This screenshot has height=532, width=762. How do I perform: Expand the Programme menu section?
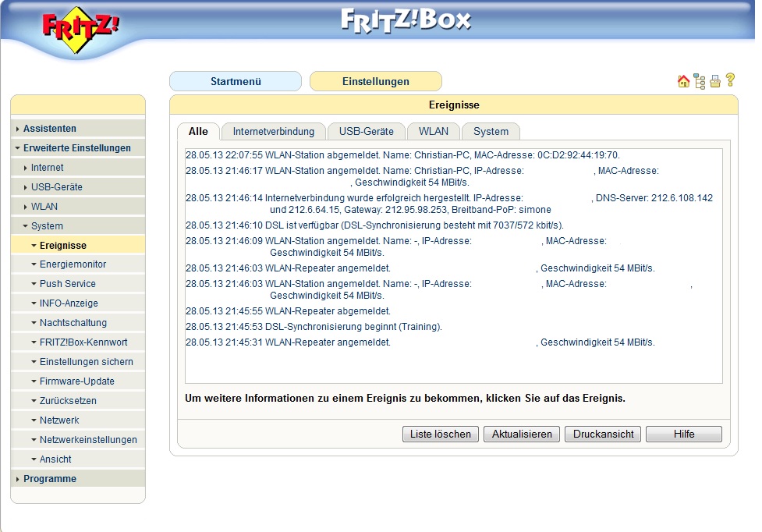pos(78,478)
